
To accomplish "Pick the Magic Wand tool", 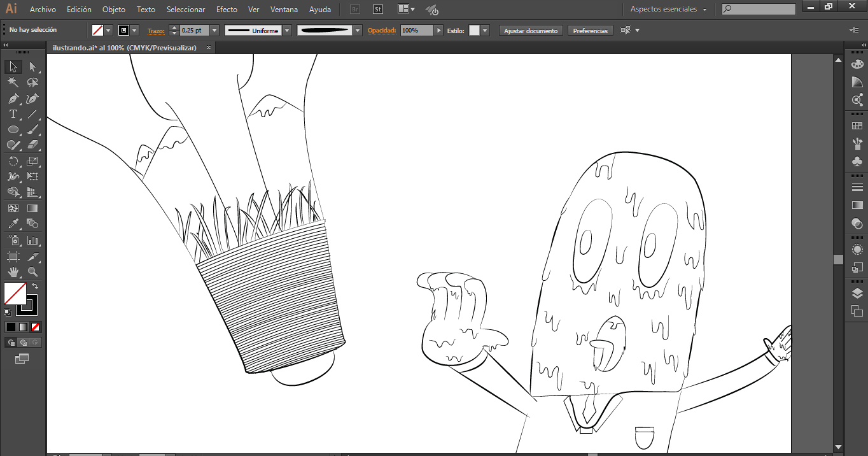I will pos(13,83).
